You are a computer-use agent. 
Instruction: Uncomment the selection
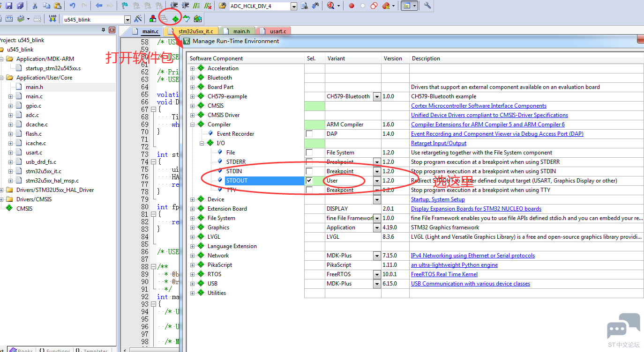[x=208, y=6]
